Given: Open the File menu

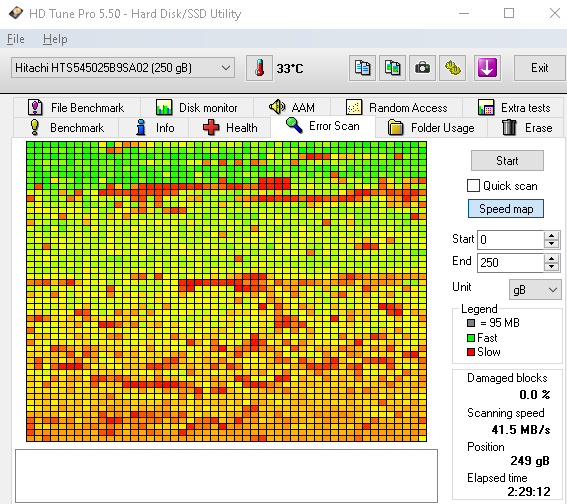Looking at the screenshot, I should click(x=16, y=39).
